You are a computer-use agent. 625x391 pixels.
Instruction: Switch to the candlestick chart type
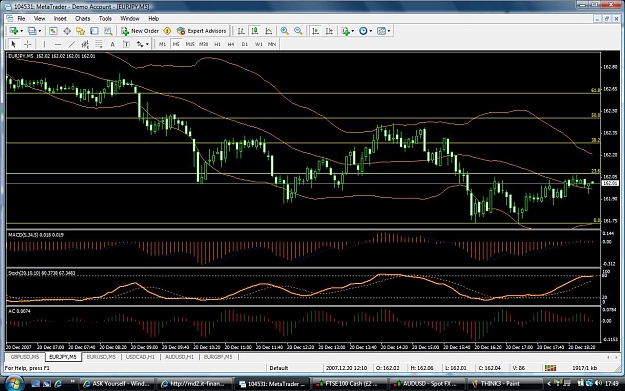tap(255, 31)
